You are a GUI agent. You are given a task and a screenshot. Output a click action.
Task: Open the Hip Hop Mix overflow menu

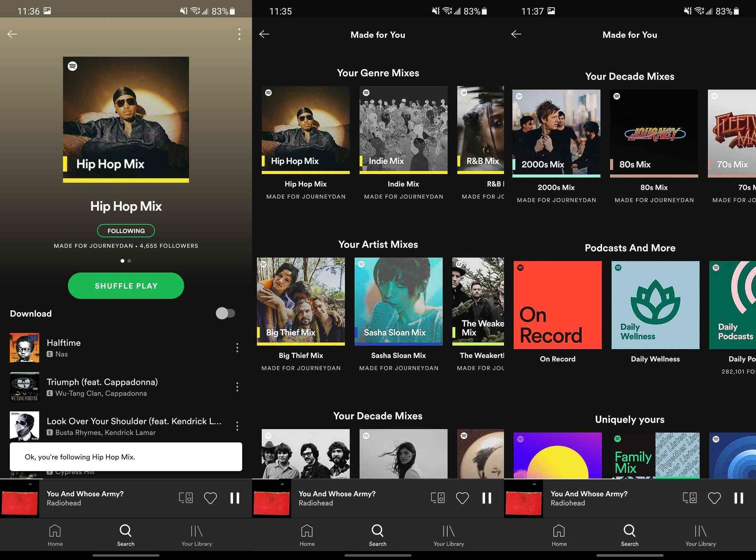[239, 34]
